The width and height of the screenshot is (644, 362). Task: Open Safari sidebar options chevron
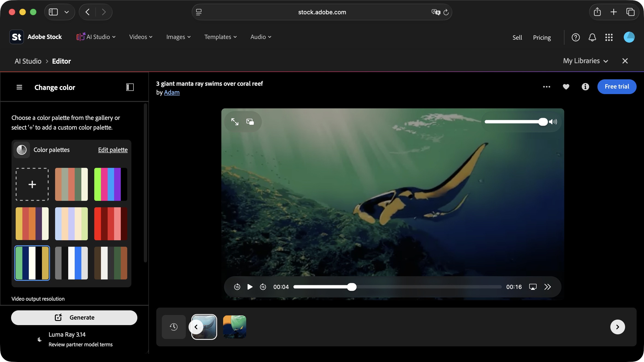(x=67, y=12)
